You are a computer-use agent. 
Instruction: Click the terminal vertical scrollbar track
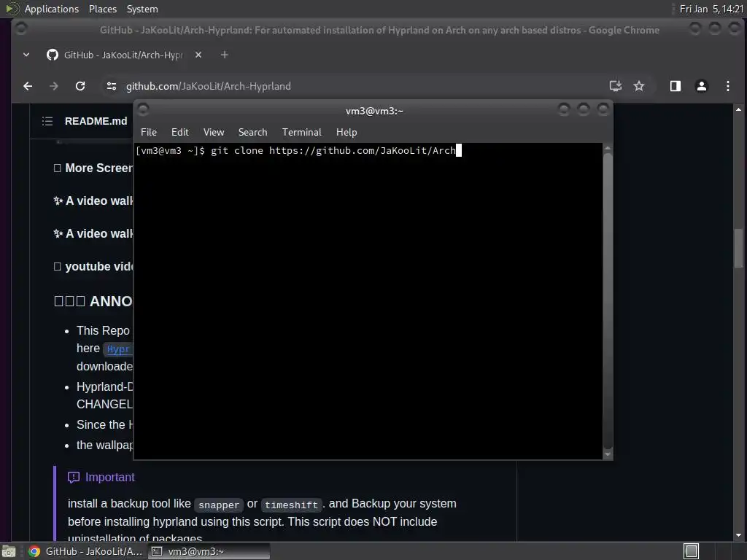[x=608, y=301]
